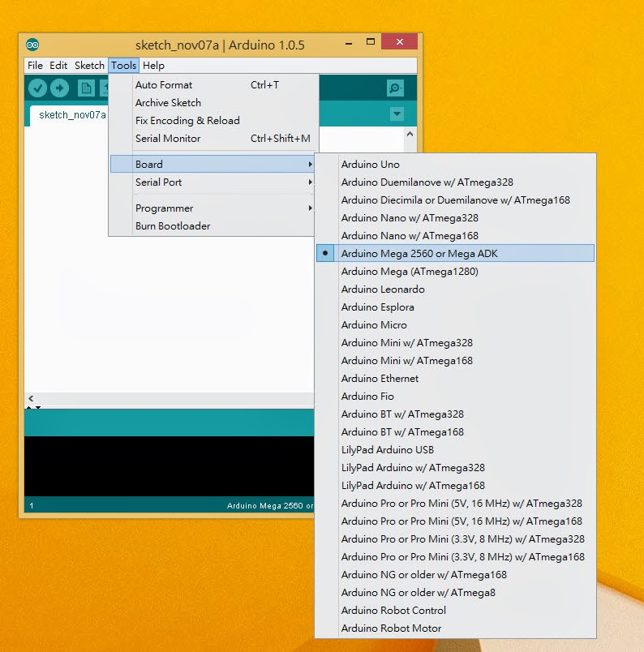Expand the Serial Port submenu

click(x=213, y=182)
